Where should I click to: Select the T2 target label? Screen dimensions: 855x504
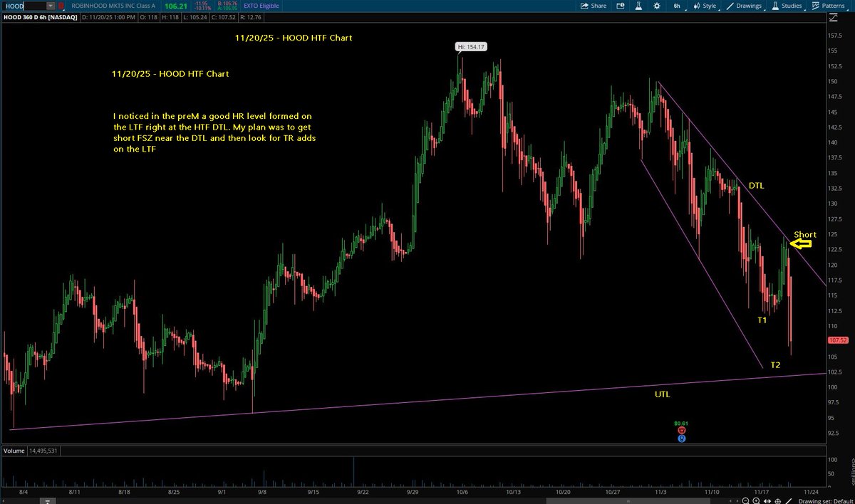pyautogui.click(x=775, y=364)
